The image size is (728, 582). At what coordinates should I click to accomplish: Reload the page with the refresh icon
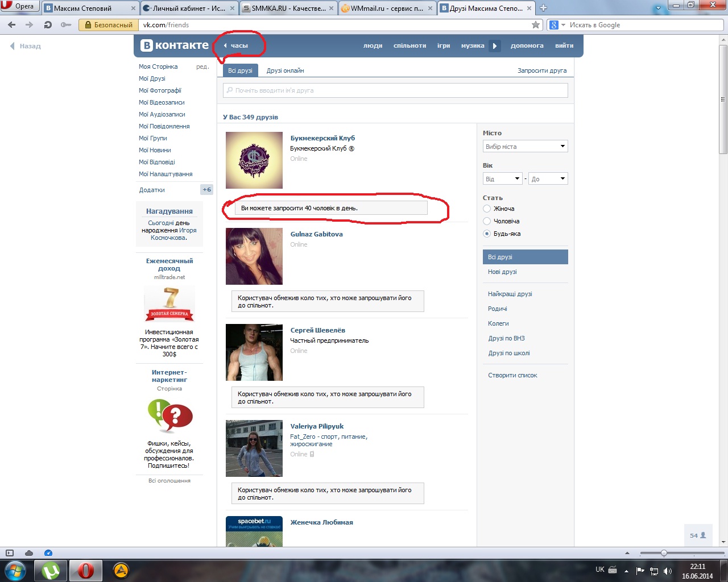click(x=48, y=25)
